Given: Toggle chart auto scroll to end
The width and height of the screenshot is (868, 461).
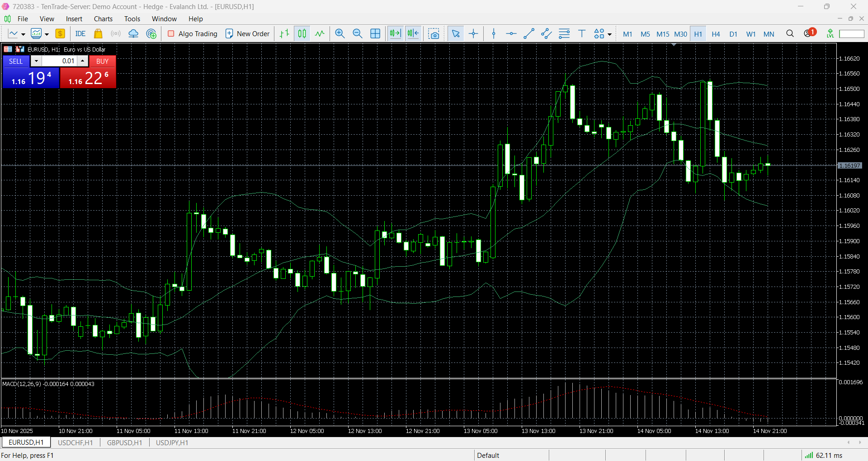Looking at the screenshot, I should pyautogui.click(x=395, y=34).
